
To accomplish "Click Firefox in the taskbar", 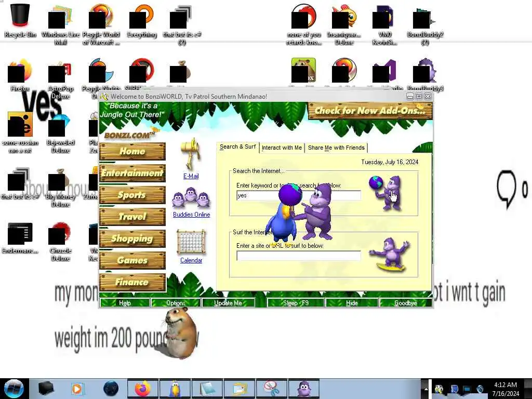I will pyautogui.click(x=143, y=389).
